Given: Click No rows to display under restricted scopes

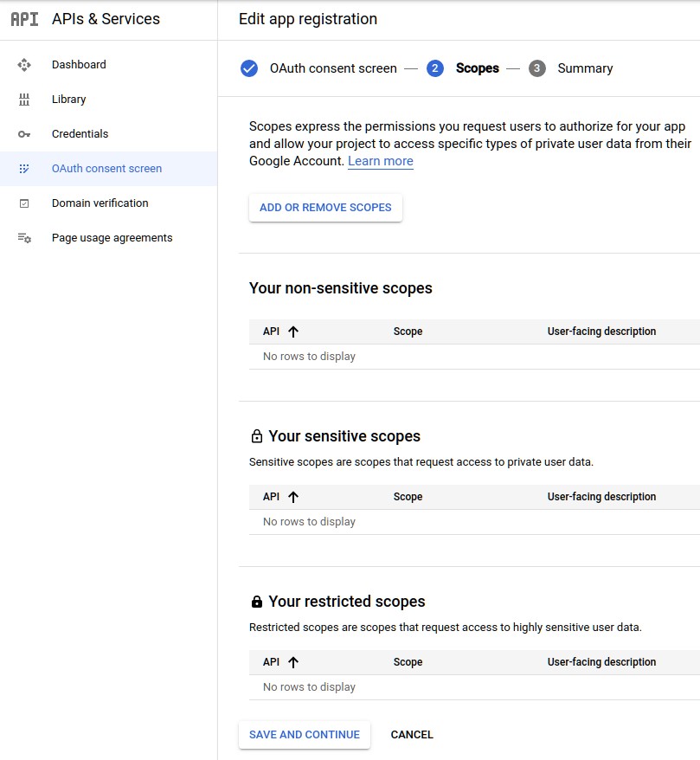Looking at the screenshot, I should (309, 687).
